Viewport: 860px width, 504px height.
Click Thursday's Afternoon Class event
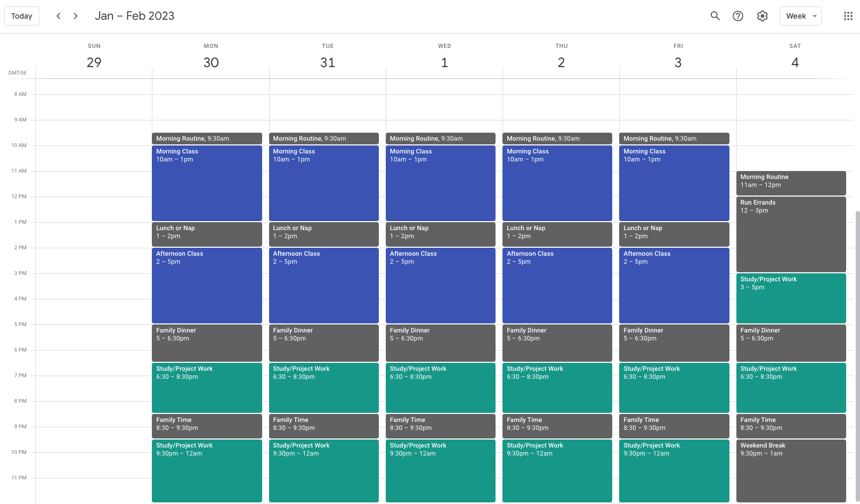click(557, 286)
